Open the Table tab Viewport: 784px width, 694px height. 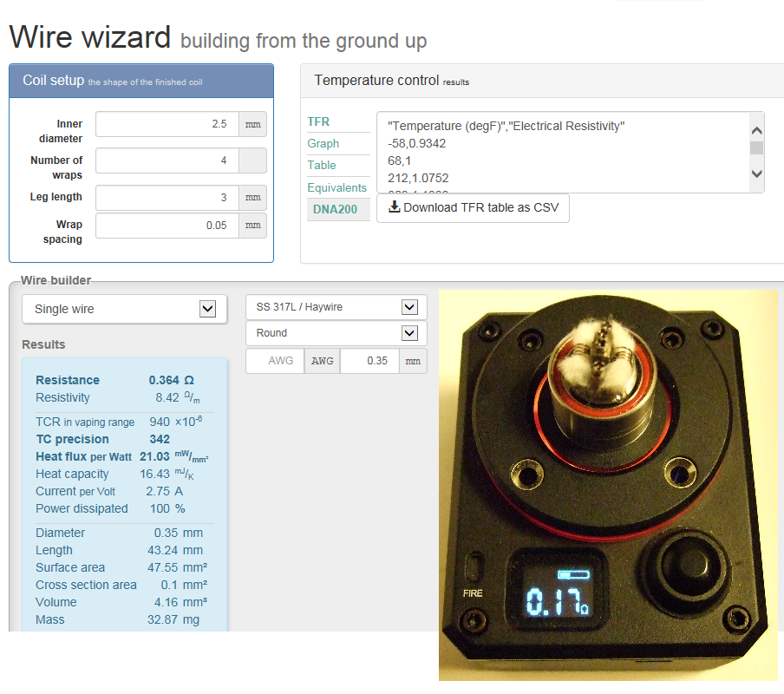point(321,165)
